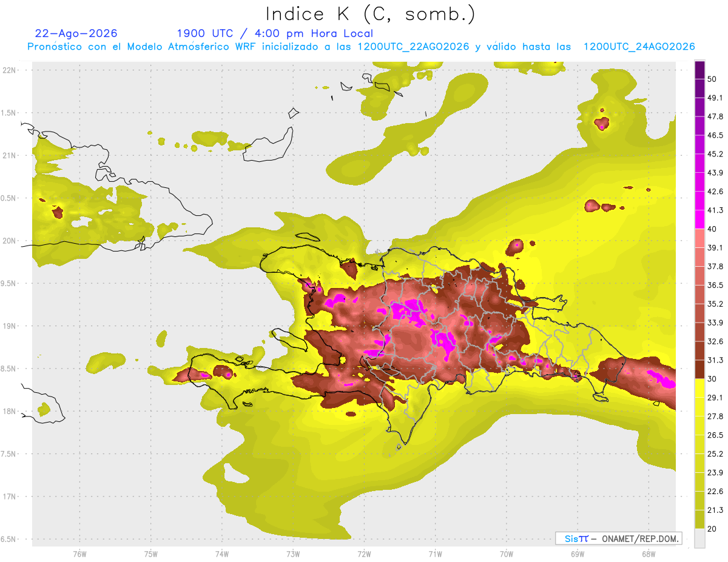The height and width of the screenshot is (562, 728).
Task: Click the salmon colorbar segment above 39.1
Action: tap(699, 238)
